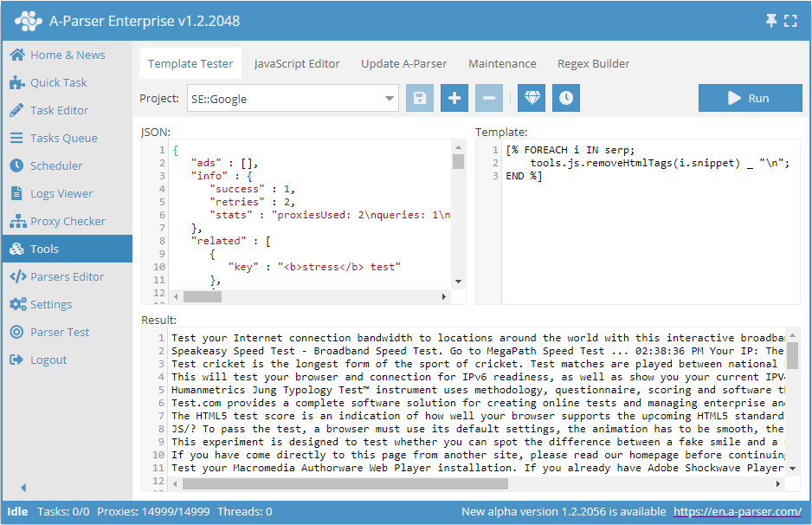Open Scheduler in the sidebar
This screenshot has width=812, height=525.
[56, 165]
